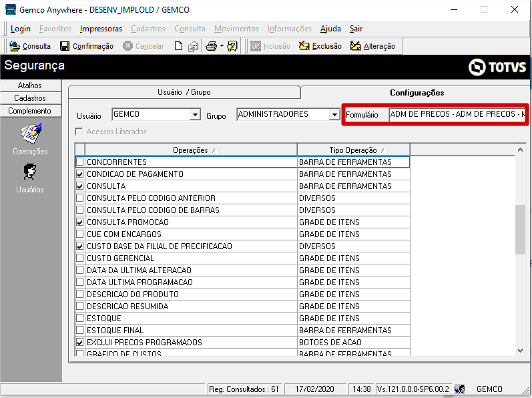Click the Atalhos sidebar button
The height and width of the screenshot is (398, 532).
click(30, 85)
